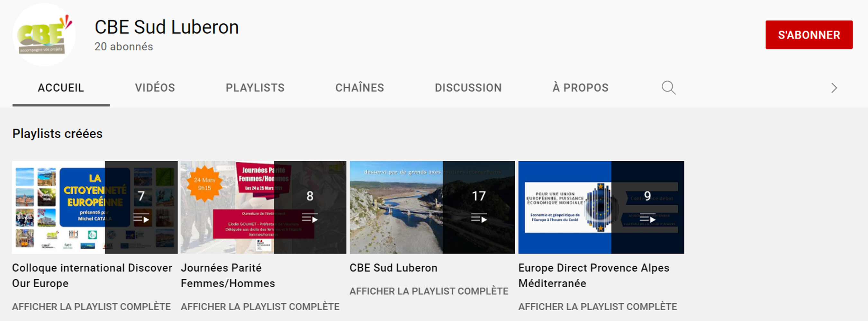The height and width of the screenshot is (321, 868).
Task: Click the playlist icon on CBE Sud Luberon thumbnail
Action: [479, 218]
